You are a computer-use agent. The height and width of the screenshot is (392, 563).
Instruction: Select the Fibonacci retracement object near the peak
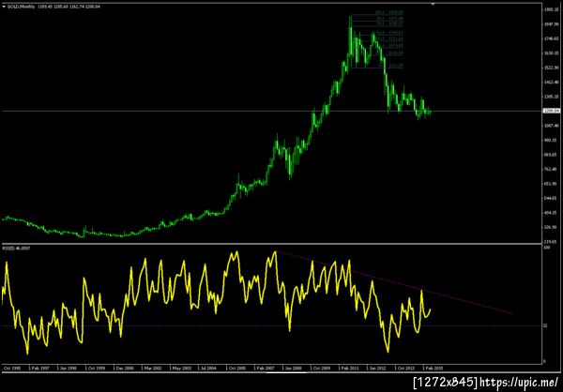[x=377, y=40]
